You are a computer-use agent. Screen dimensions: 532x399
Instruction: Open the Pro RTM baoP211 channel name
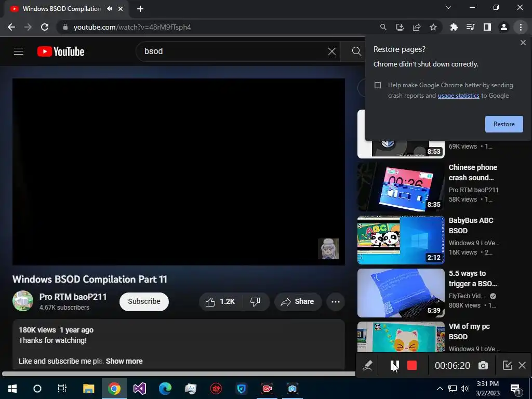pyautogui.click(x=73, y=297)
